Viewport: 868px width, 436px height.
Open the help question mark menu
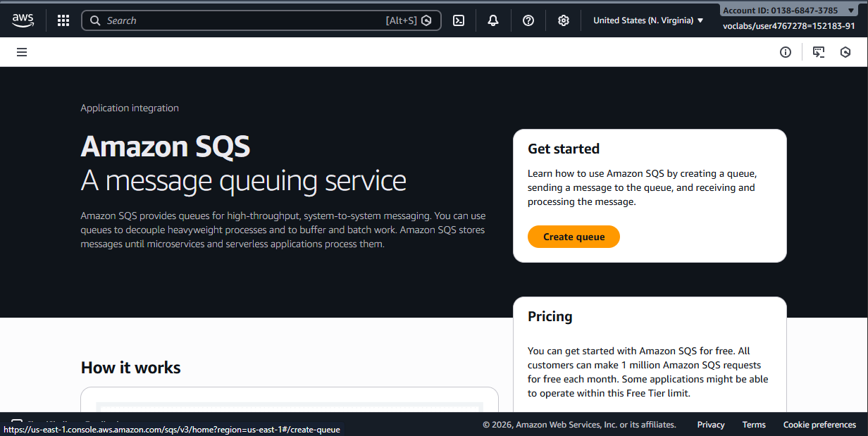tap(528, 20)
